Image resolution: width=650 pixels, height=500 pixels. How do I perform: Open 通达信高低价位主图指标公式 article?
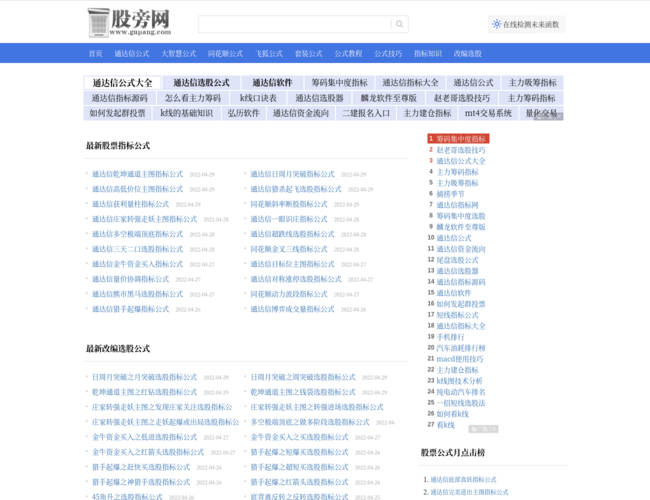coord(137,189)
